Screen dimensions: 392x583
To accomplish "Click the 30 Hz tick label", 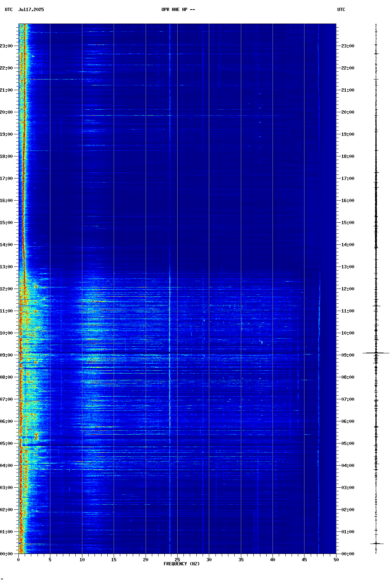I will (209, 560).
